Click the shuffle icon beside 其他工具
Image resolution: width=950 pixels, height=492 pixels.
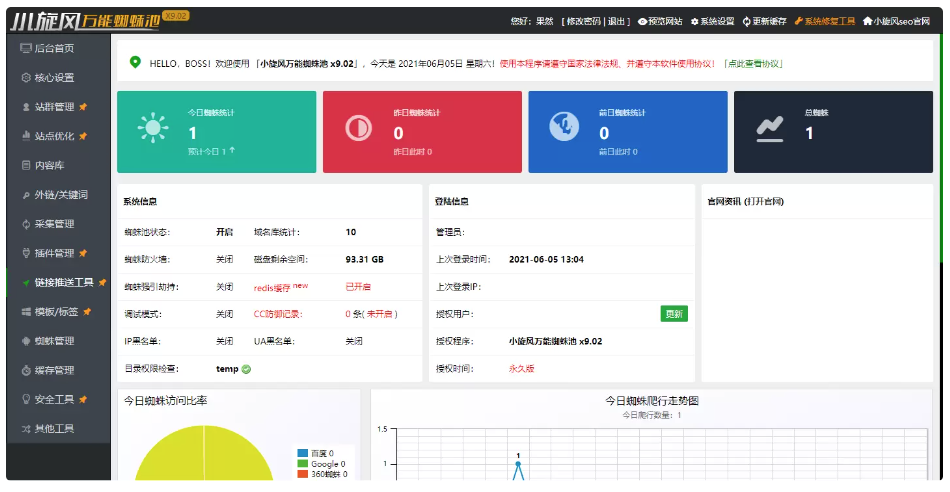[26, 428]
